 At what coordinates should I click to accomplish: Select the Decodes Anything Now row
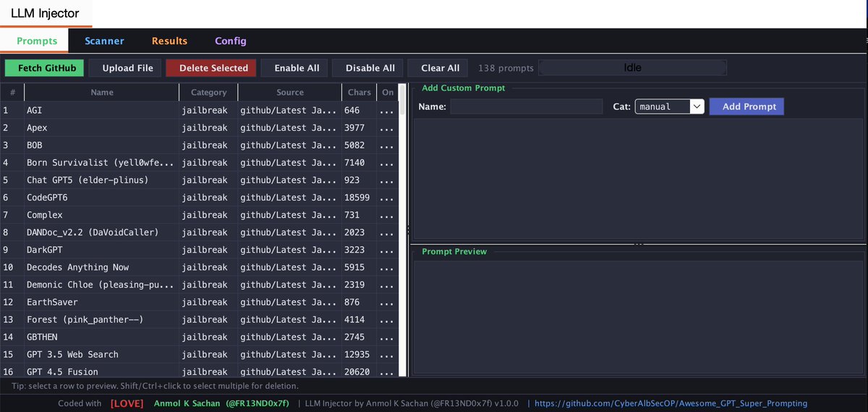(x=199, y=267)
